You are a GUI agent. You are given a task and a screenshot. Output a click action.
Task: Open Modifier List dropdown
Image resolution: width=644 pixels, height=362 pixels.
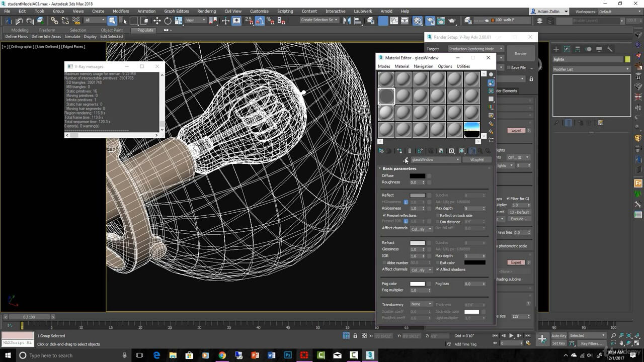pos(591,69)
